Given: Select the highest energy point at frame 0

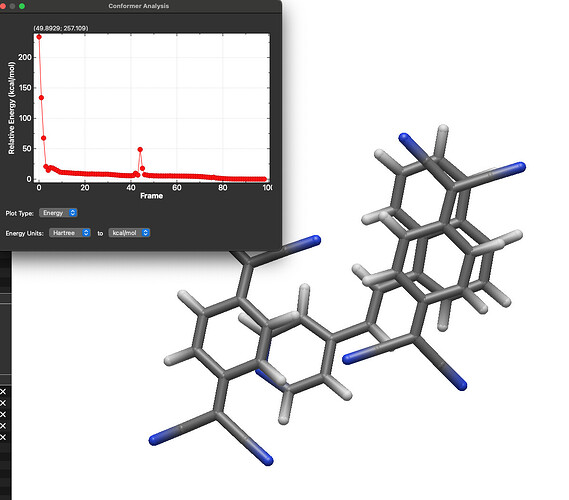Looking at the screenshot, I should click(x=39, y=37).
